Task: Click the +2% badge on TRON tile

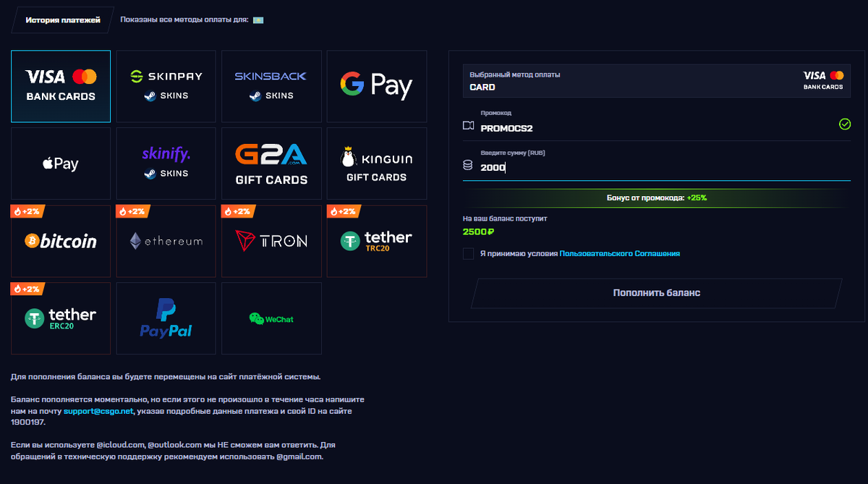Action: point(239,211)
